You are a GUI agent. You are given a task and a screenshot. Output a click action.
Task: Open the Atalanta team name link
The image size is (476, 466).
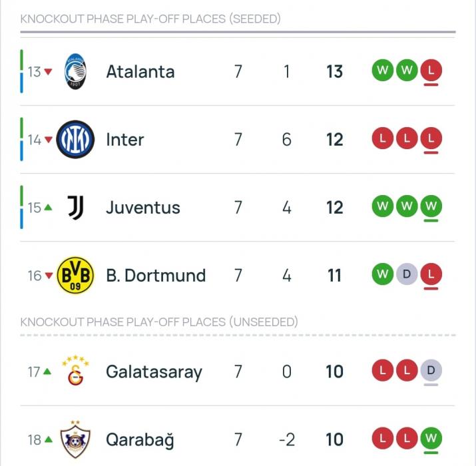(x=140, y=72)
